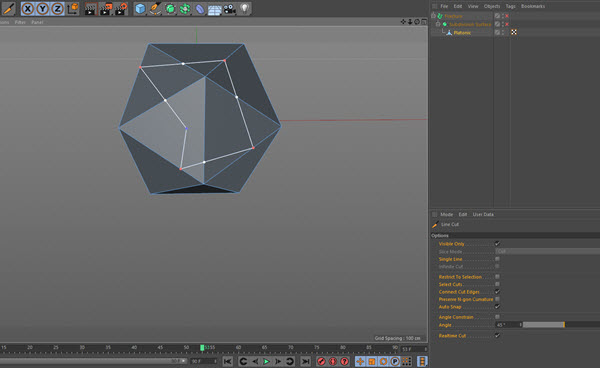Add a light bulb object
This screenshot has height=368, width=600.
[x=245, y=8]
